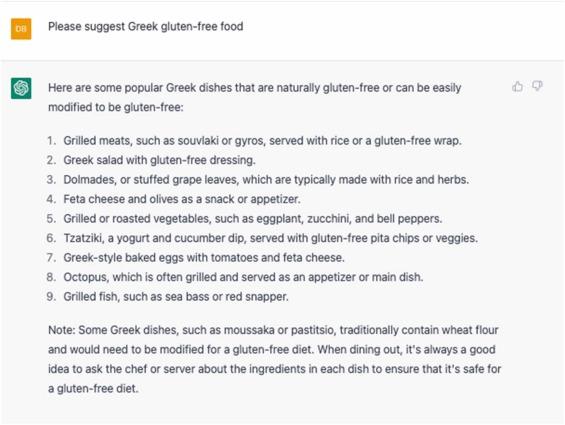Click the list number 1 marker
This screenshot has height=425, width=565.
coord(51,141)
